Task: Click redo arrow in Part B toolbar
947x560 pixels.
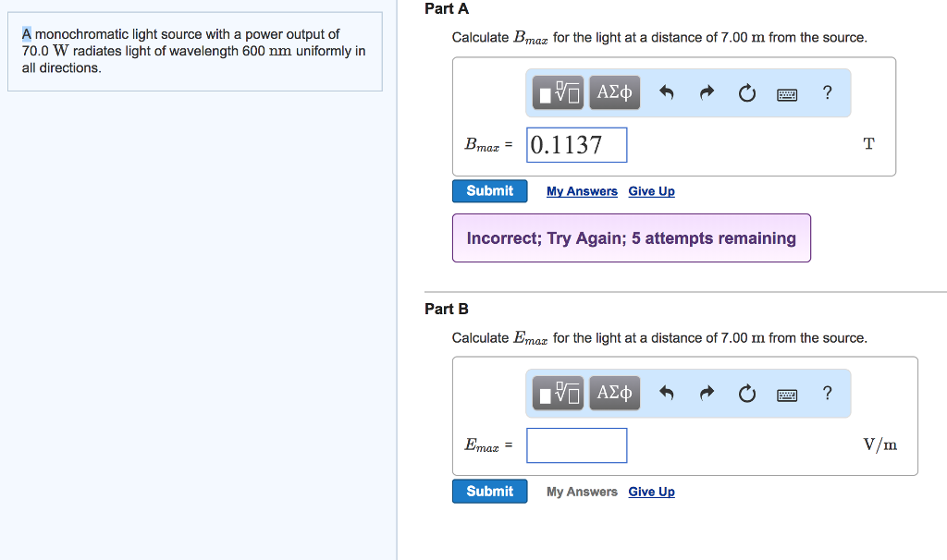Action: coord(707,394)
